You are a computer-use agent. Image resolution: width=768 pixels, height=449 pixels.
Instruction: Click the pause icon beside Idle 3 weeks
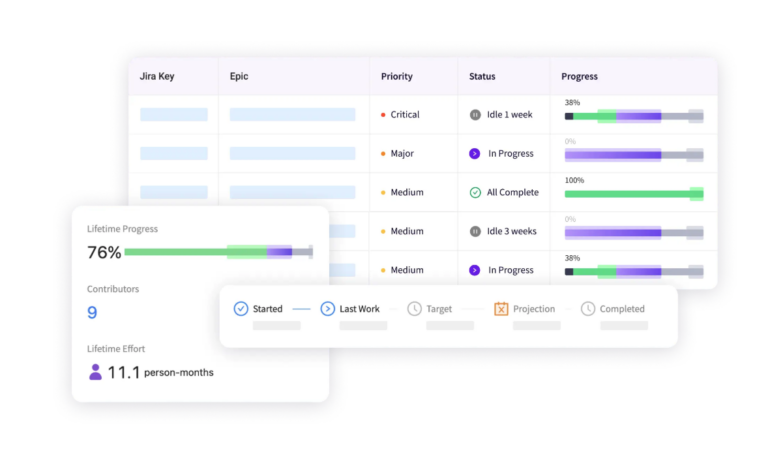point(475,231)
